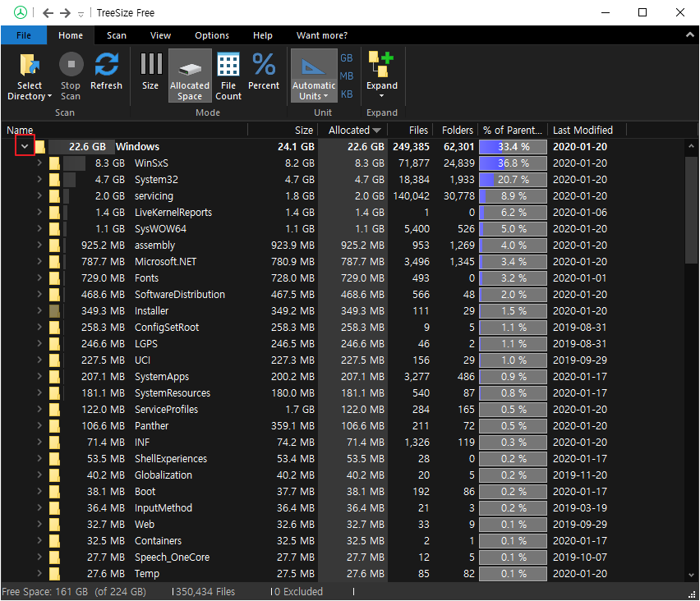Viewport: 700px width, 601px height.
Task: Select the Home tab
Action: (x=71, y=35)
